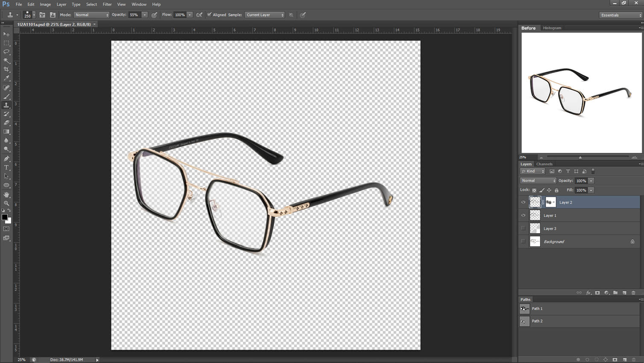This screenshot has width=644, height=363.
Task: Select the Eraser tool
Action: (6, 123)
